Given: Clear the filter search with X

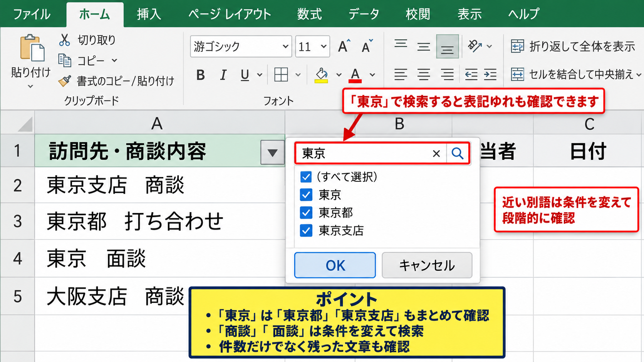Looking at the screenshot, I should [436, 154].
